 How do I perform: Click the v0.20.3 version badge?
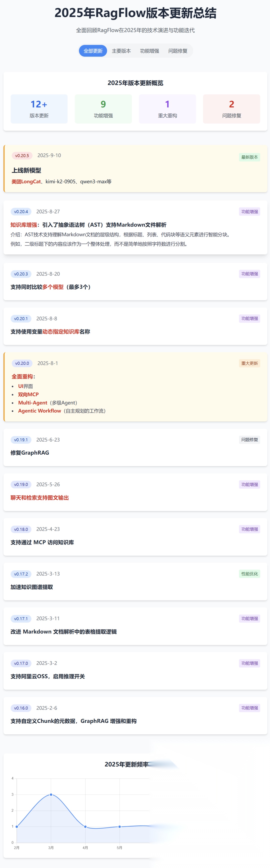pyautogui.click(x=21, y=274)
